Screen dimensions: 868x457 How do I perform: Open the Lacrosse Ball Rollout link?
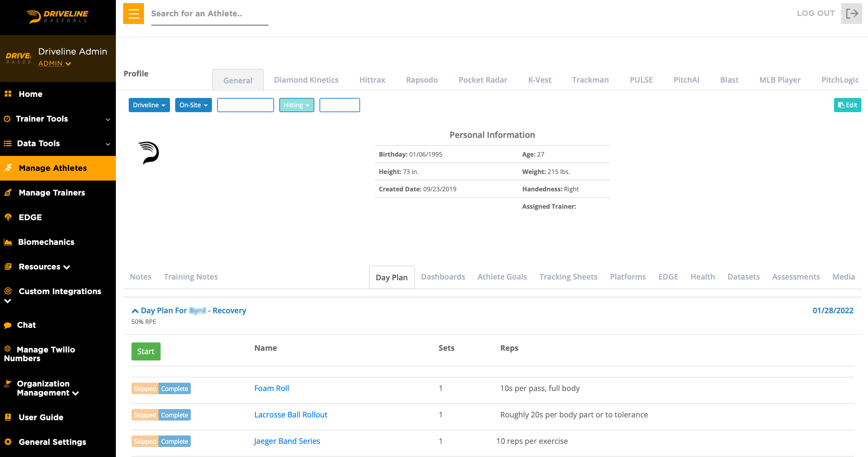(x=291, y=415)
